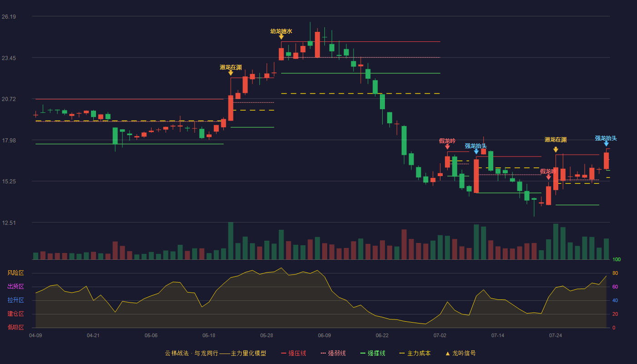Select the 风险区 zone label
The image size is (637, 364).
15,273
